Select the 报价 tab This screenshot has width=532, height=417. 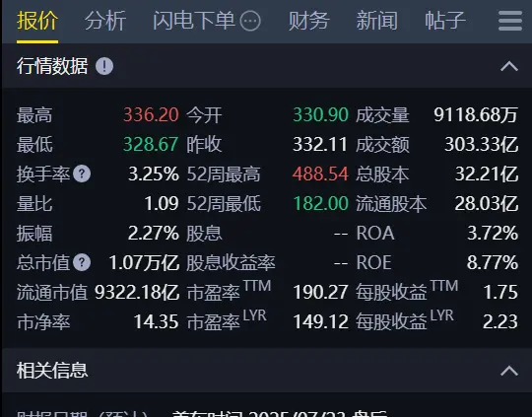click(x=37, y=21)
